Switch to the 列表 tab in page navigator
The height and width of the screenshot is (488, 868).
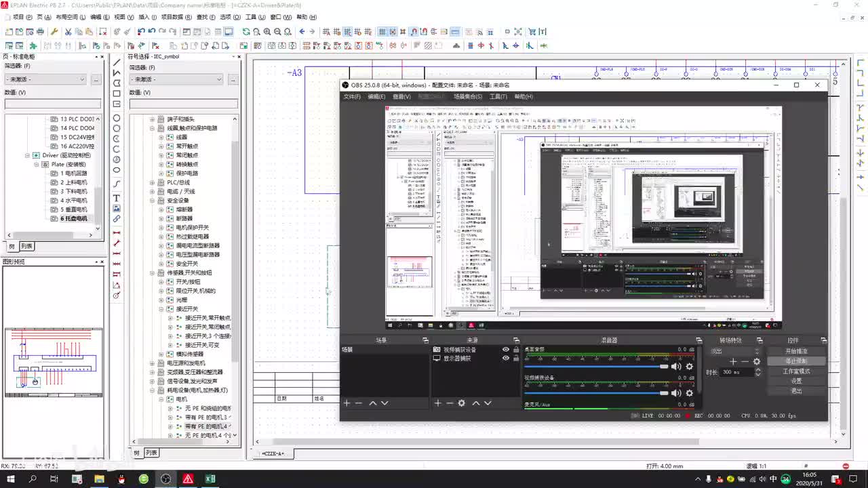pyautogui.click(x=26, y=247)
